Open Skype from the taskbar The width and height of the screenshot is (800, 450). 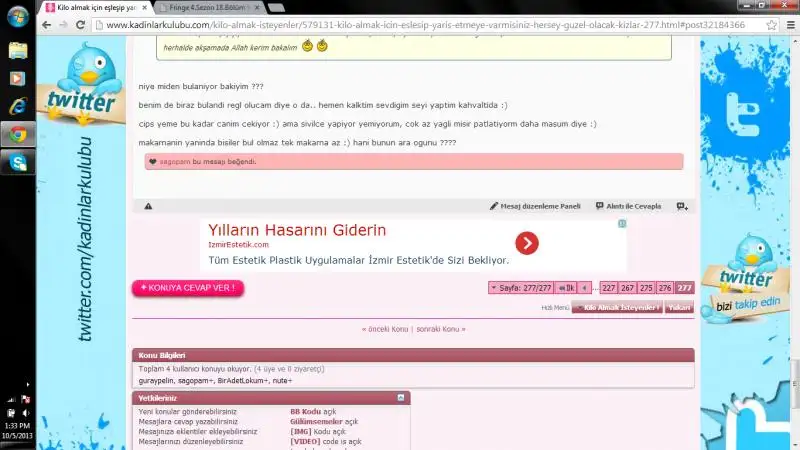pyautogui.click(x=17, y=161)
